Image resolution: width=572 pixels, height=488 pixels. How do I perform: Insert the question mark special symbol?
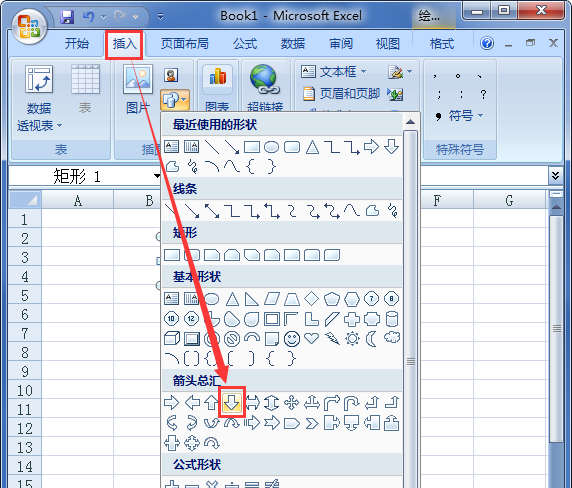point(484,94)
